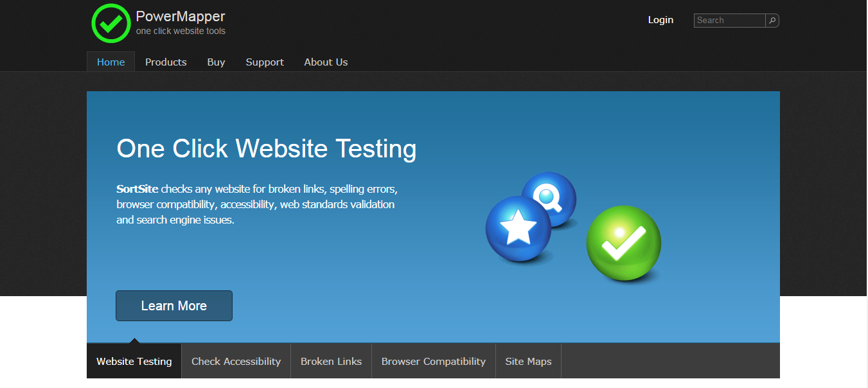The width and height of the screenshot is (868, 388).
Task: Click the bold SortSite text
Action: (x=137, y=189)
